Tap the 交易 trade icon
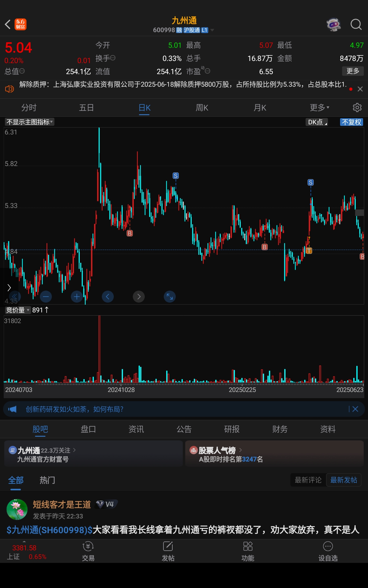Screen dimensions: 368x588 [x=88, y=551]
